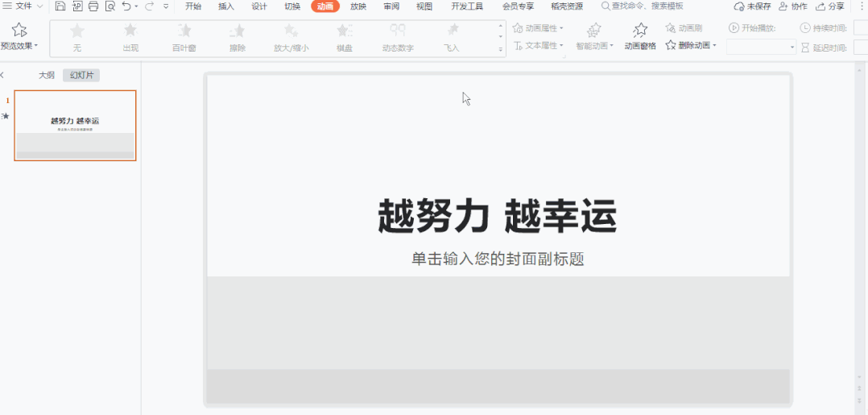Screen dimensions: 868x415
Task: Switch to the 幻灯片 slides view
Action: (x=81, y=76)
